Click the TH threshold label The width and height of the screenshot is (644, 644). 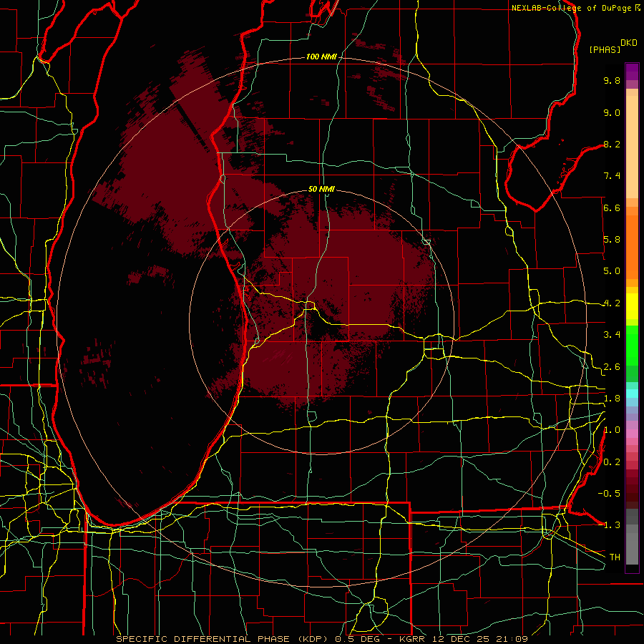pos(615,557)
